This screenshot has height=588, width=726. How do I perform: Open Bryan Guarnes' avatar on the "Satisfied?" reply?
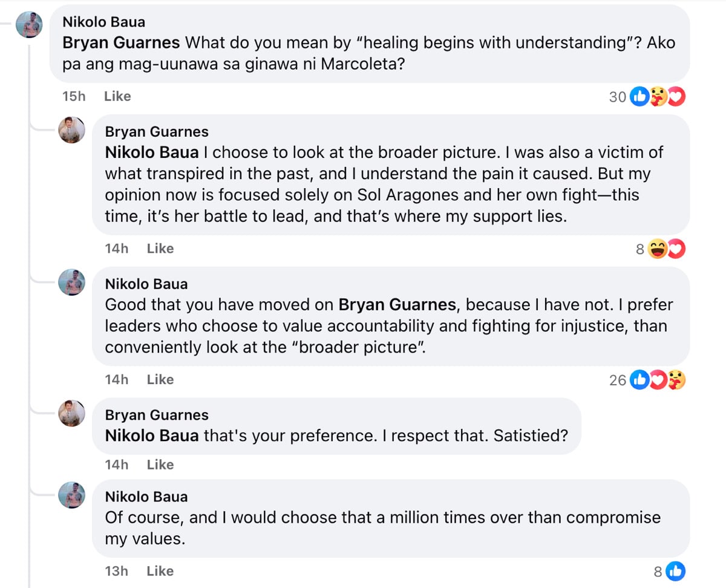[71, 413]
